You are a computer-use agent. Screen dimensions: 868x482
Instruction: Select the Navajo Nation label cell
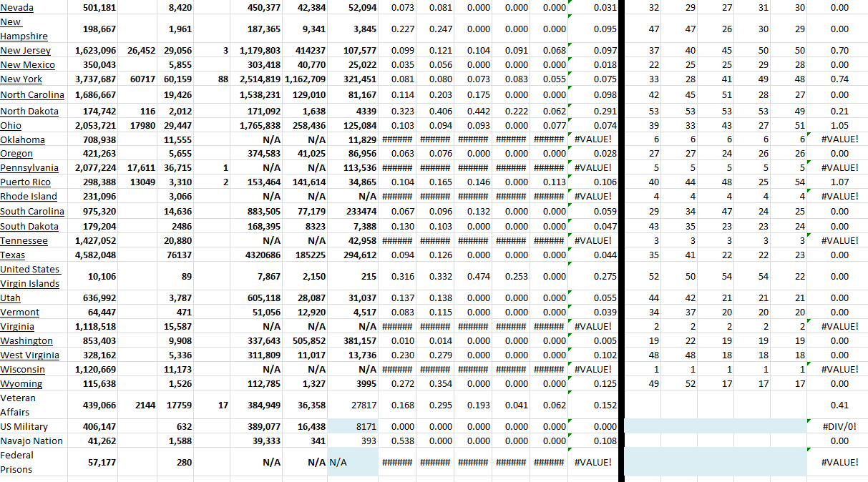(x=31, y=441)
